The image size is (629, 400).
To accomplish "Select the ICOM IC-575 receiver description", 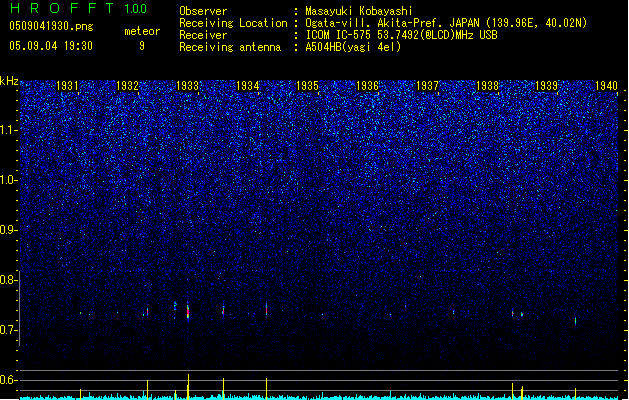I will point(401,35).
